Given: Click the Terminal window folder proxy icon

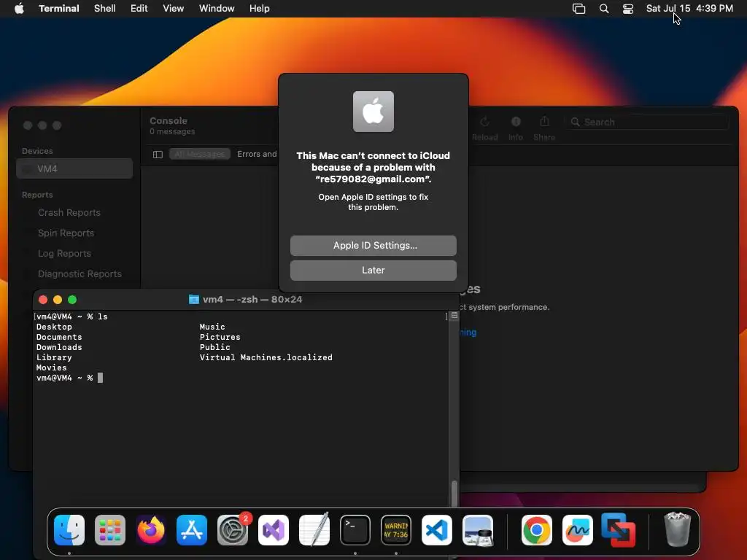Looking at the screenshot, I should [193, 300].
